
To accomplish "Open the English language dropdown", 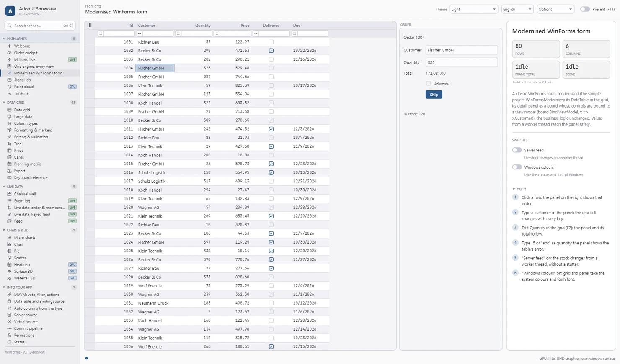I will tap(517, 9).
